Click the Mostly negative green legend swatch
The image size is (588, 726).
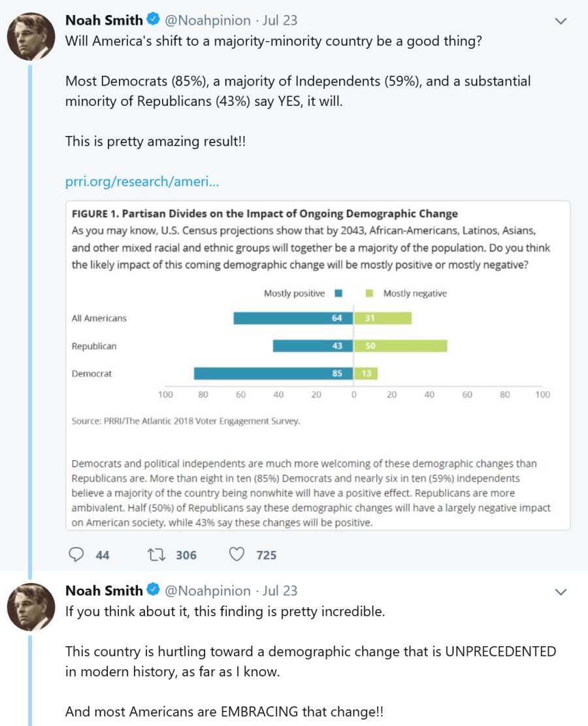[369, 293]
